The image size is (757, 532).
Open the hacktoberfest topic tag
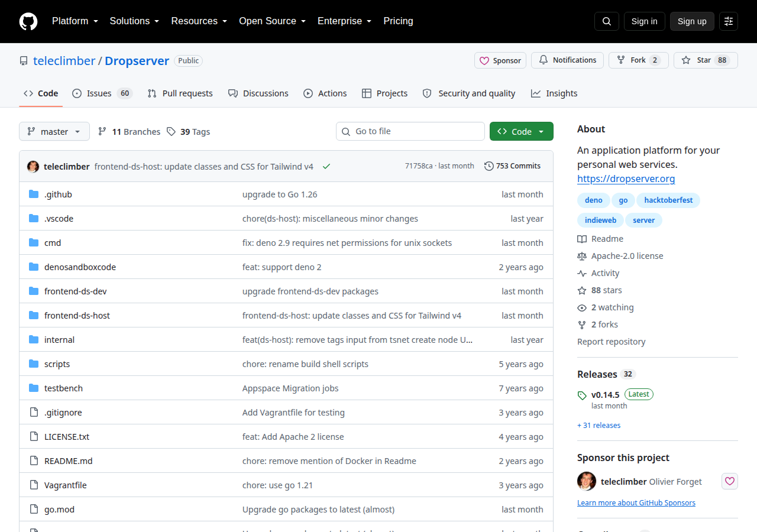668,200
